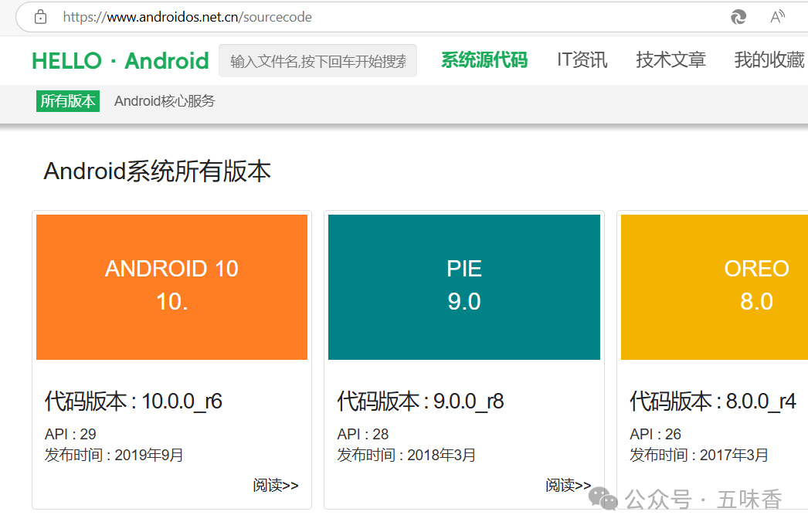Viewport: 808px width, 532px height.
Task: Open the 系统源代码 menu item
Action: pyautogui.click(x=484, y=59)
